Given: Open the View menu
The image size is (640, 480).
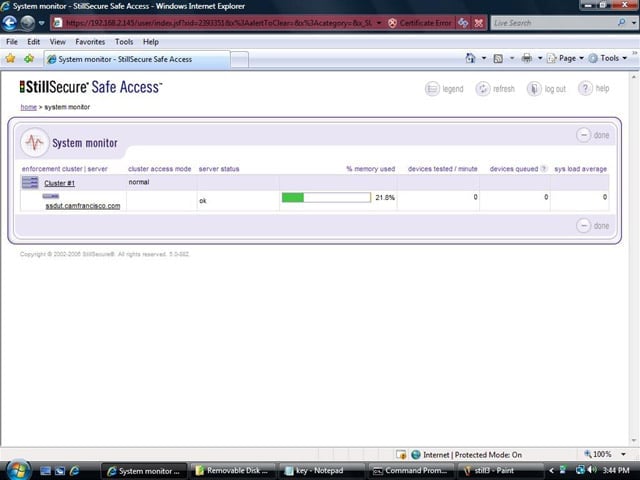Looking at the screenshot, I should 58,42.
